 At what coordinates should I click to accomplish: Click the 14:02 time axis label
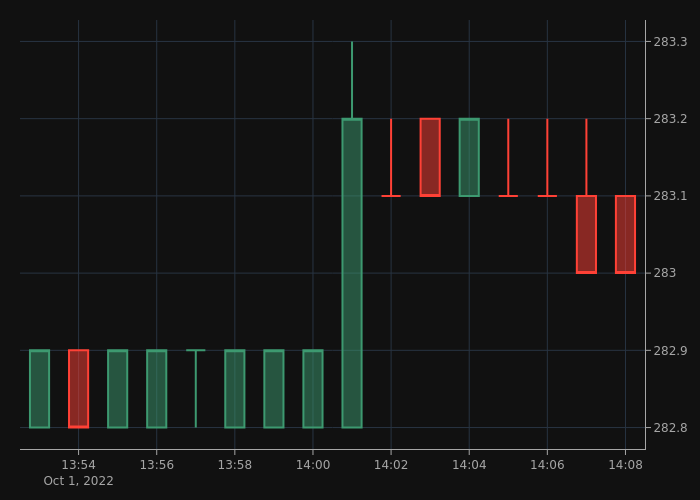(391, 465)
